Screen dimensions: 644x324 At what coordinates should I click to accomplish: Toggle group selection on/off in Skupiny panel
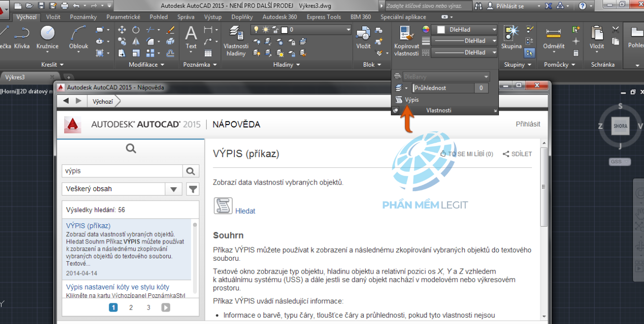tap(530, 53)
